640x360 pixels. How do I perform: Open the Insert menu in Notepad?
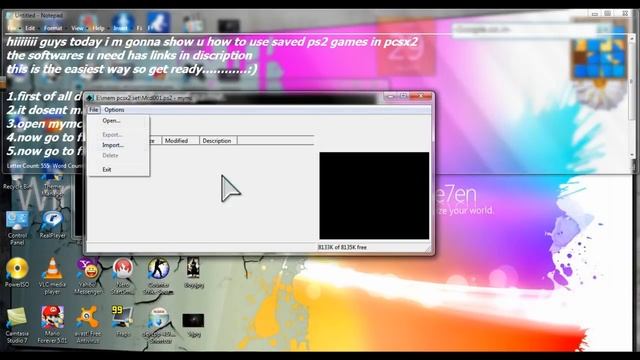click(120, 28)
